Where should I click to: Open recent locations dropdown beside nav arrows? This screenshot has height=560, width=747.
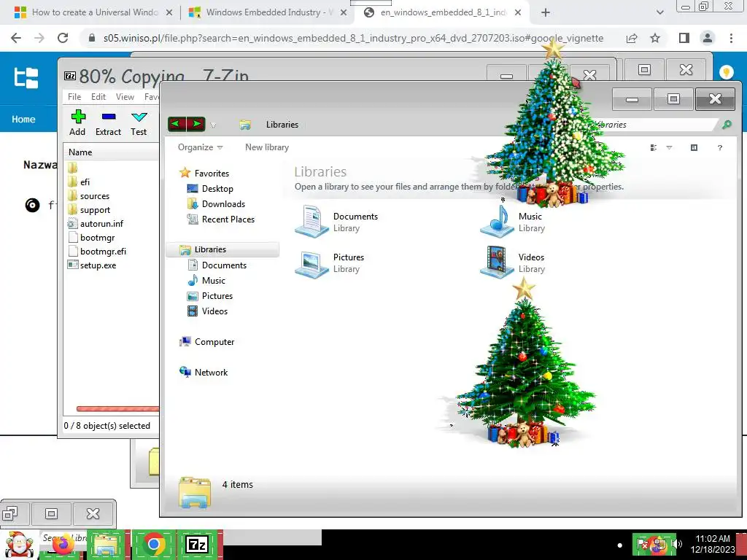tap(213, 125)
